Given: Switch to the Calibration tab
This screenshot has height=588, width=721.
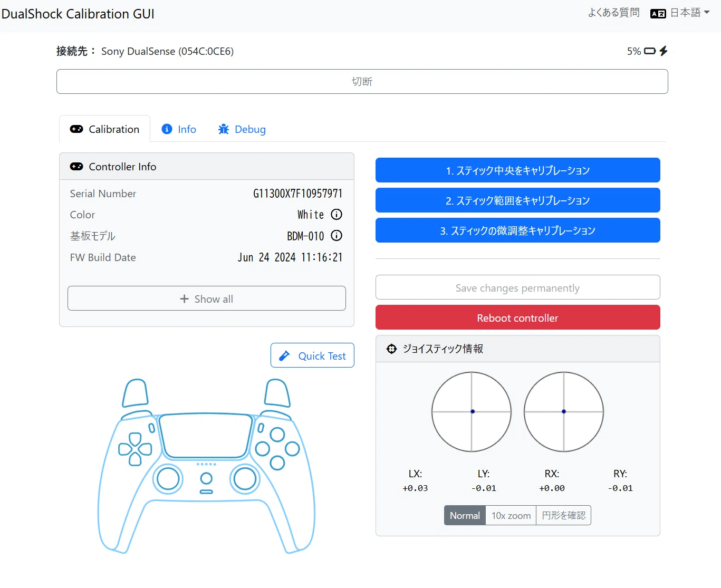Looking at the screenshot, I should click(105, 129).
